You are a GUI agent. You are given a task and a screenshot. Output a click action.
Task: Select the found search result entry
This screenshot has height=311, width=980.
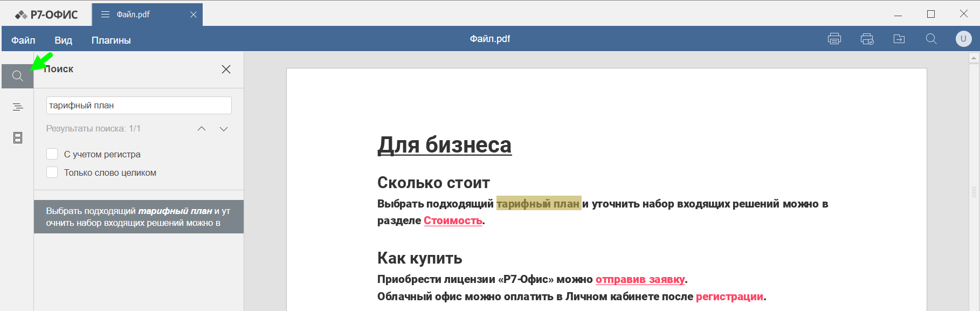tap(139, 217)
